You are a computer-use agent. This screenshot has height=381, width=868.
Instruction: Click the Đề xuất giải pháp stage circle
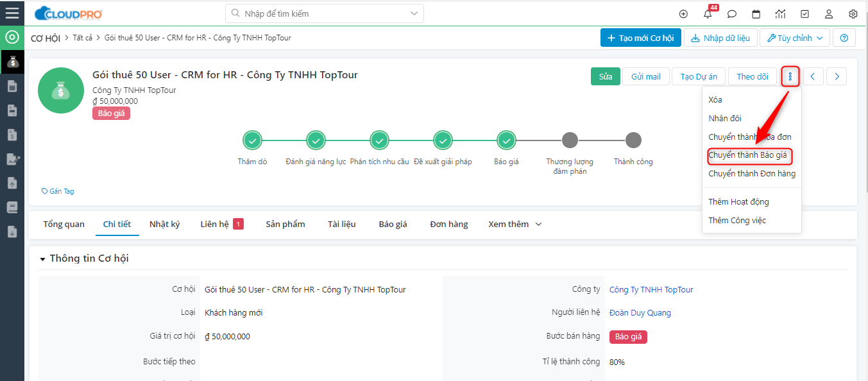click(443, 140)
